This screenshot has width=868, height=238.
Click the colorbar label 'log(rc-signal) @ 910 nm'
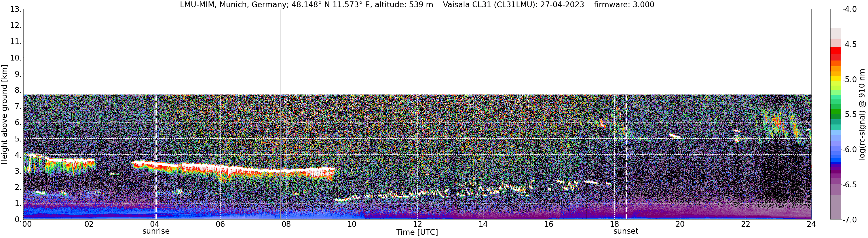click(x=862, y=114)
